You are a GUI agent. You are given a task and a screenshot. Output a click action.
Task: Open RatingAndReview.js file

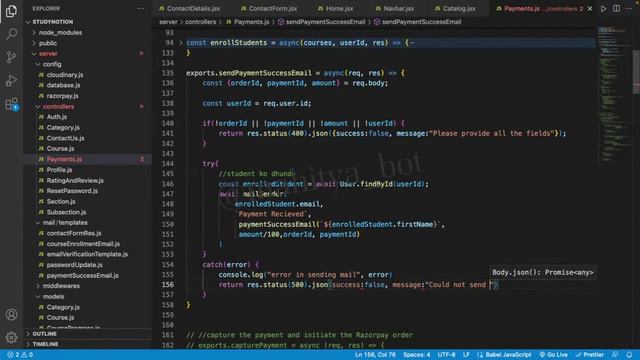[x=88, y=180]
